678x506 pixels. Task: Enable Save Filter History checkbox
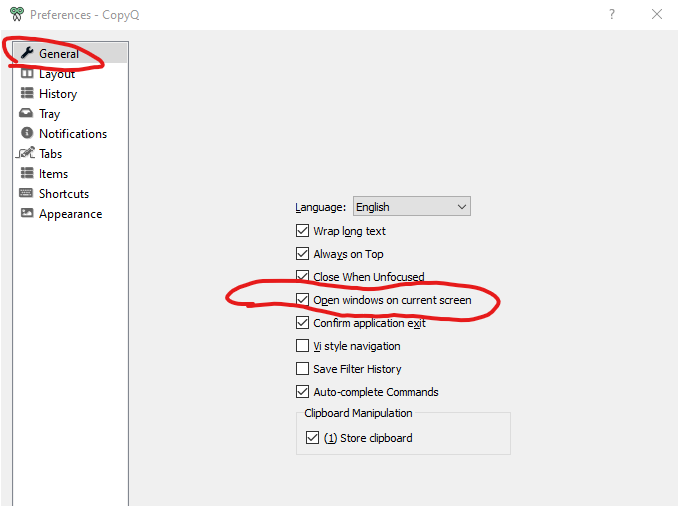302,368
